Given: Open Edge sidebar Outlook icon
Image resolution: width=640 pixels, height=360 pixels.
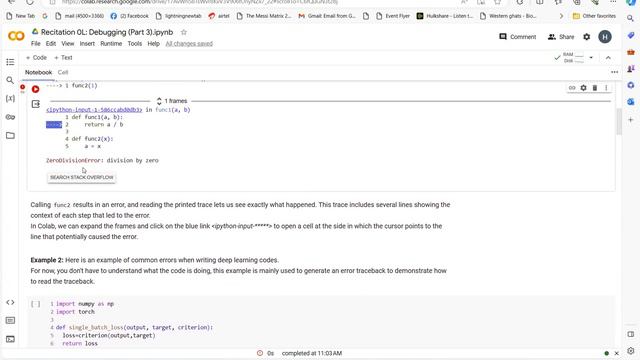Looking at the screenshot, I should click(x=631, y=102).
